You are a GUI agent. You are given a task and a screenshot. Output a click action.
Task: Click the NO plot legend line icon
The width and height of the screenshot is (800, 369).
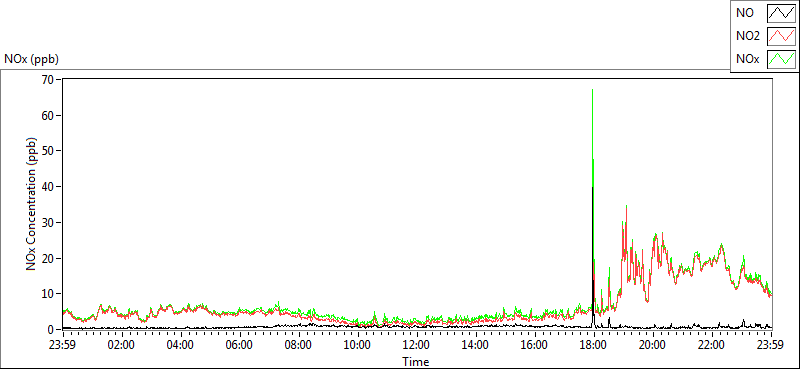tap(781, 13)
